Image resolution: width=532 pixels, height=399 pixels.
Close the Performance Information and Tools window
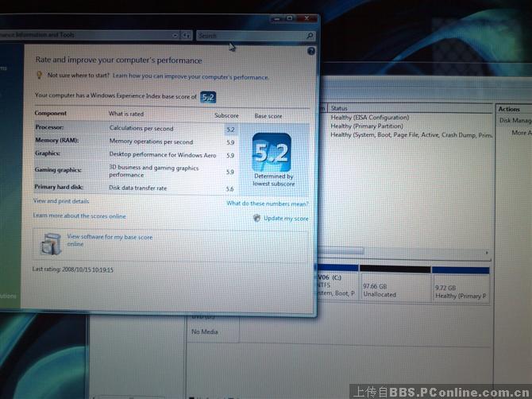tap(306, 18)
